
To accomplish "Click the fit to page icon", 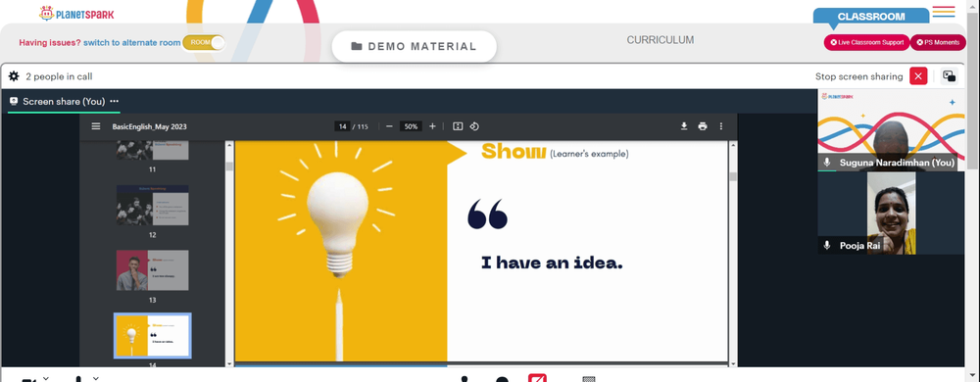I will (x=458, y=126).
